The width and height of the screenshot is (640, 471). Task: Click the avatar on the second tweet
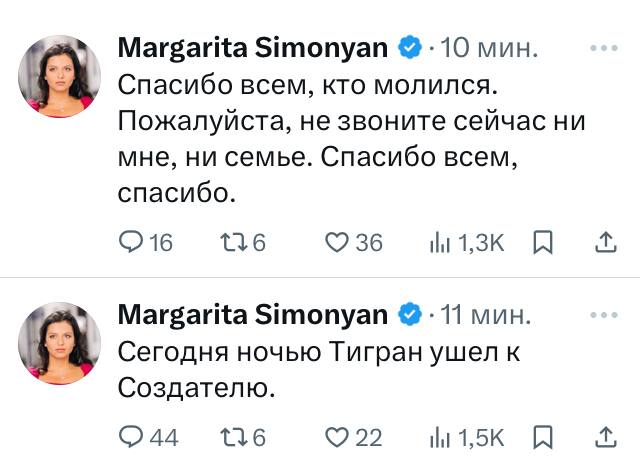pyautogui.click(x=60, y=341)
